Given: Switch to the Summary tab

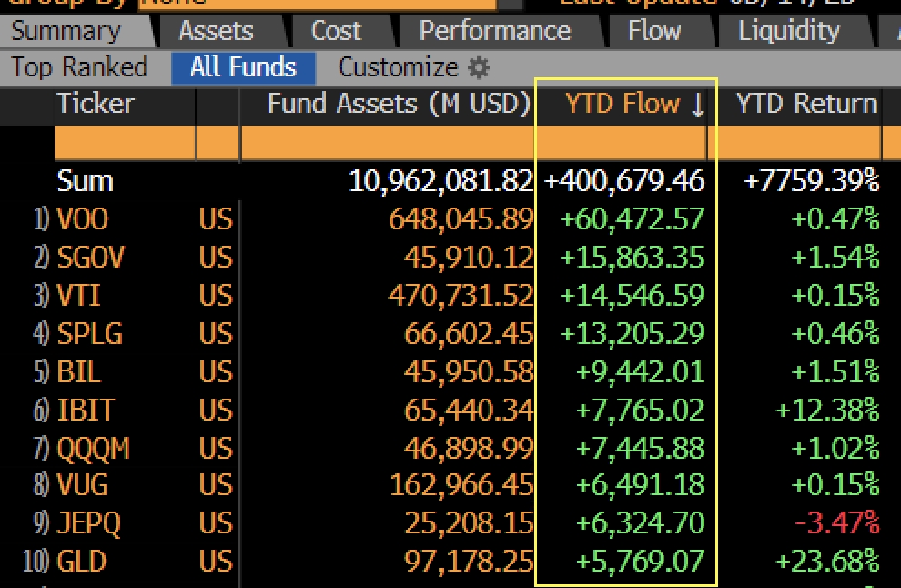Looking at the screenshot, I should [x=66, y=31].
